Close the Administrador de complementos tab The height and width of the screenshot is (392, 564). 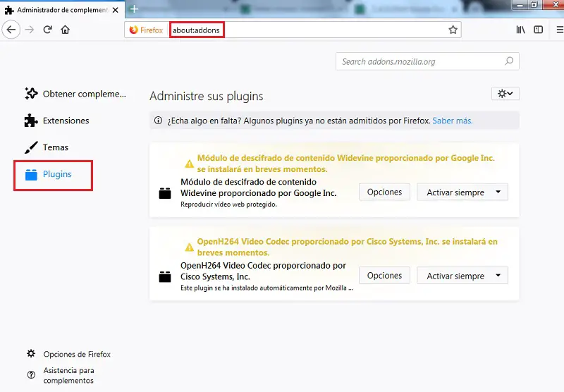[116, 10]
